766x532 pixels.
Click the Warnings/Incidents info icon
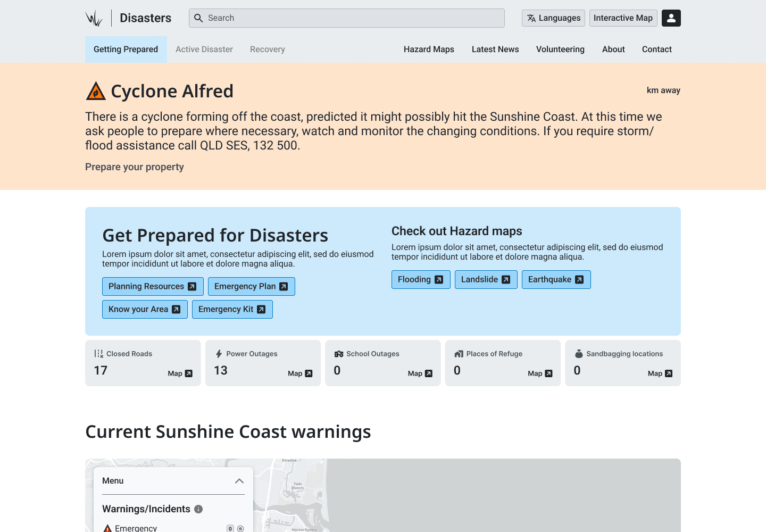pyautogui.click(x=198, y=509)
